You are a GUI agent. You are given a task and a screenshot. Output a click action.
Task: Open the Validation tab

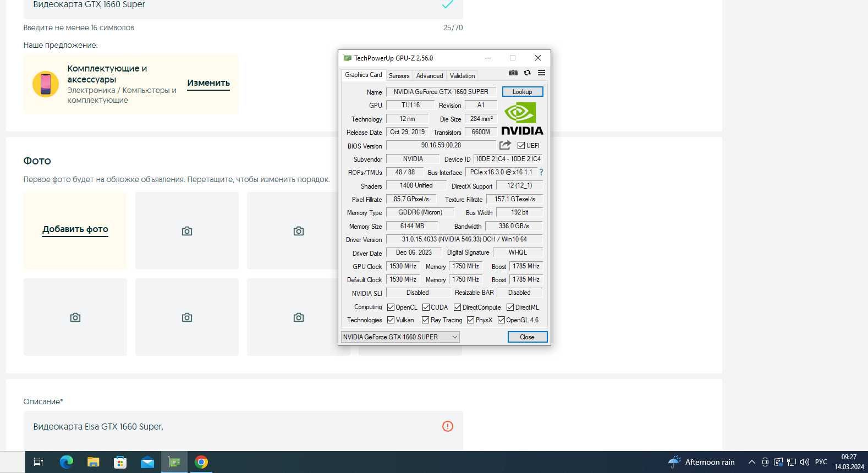[x=462, y=76]
